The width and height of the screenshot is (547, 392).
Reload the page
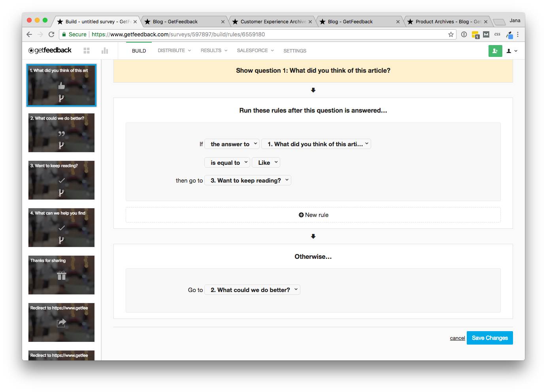51,34
